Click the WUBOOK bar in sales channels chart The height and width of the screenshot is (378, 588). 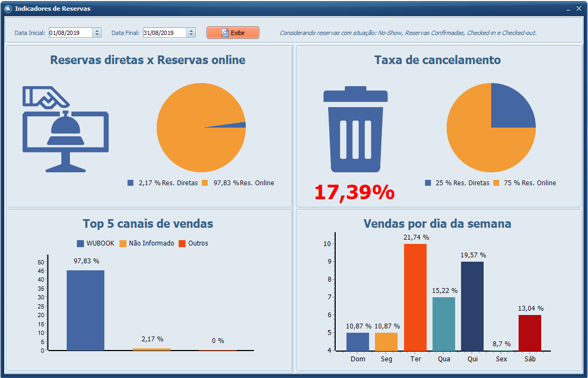coord(86,311)
